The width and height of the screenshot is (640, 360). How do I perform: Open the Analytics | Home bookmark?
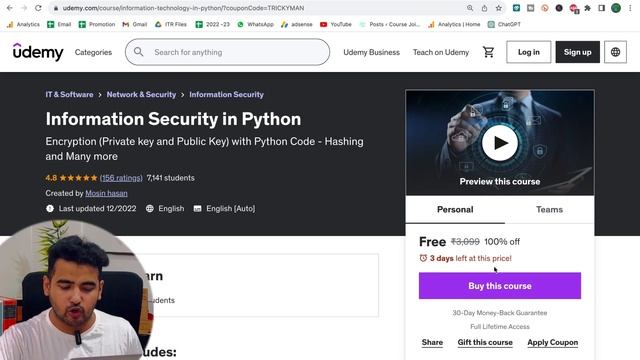(454, 24)
